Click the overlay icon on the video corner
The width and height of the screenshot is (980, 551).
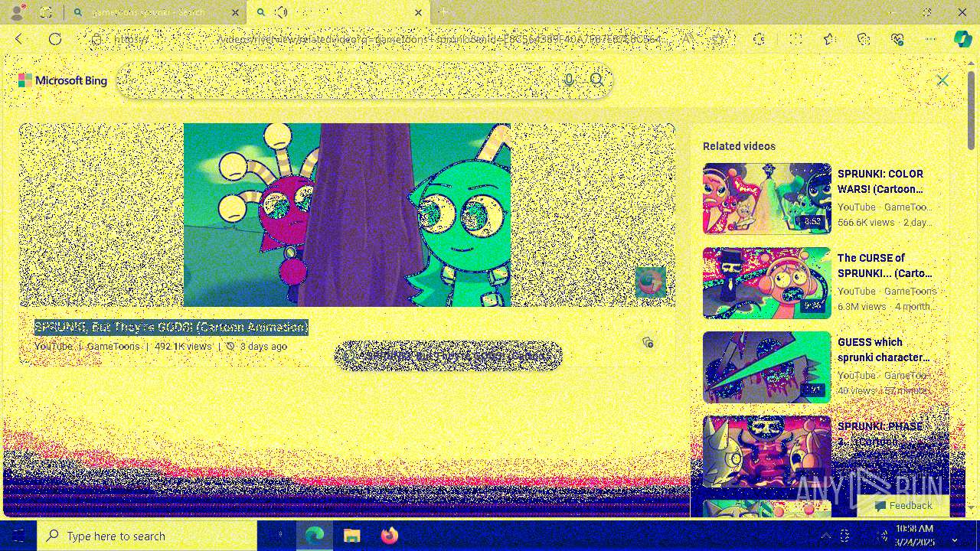point(651,282)
